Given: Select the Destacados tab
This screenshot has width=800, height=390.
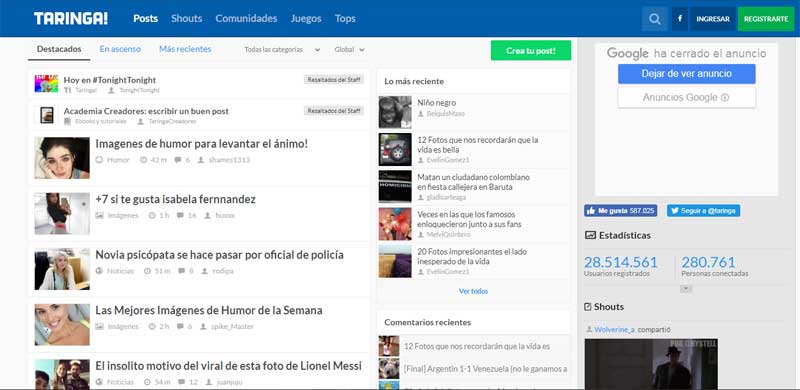Looking at the screenshot, I should pos(59,49).
